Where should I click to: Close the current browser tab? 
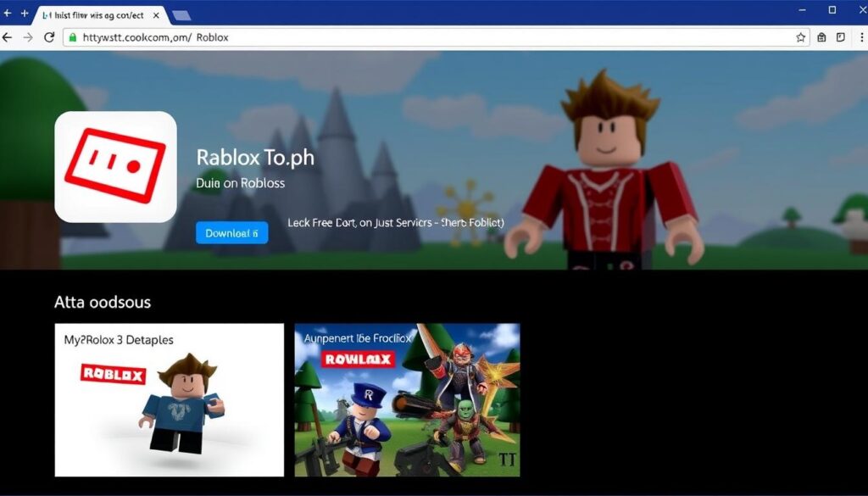click(x=156, y=14)
